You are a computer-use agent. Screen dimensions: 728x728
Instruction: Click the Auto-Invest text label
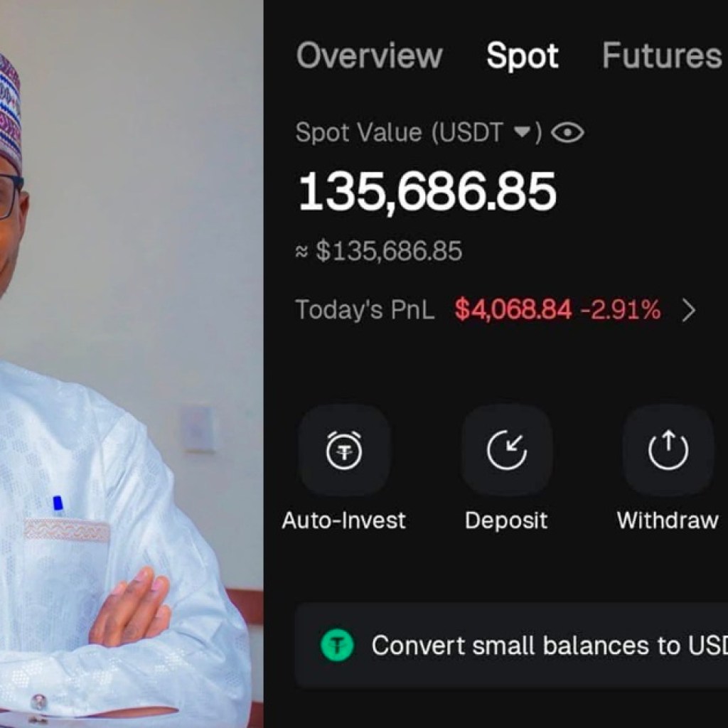344,520
